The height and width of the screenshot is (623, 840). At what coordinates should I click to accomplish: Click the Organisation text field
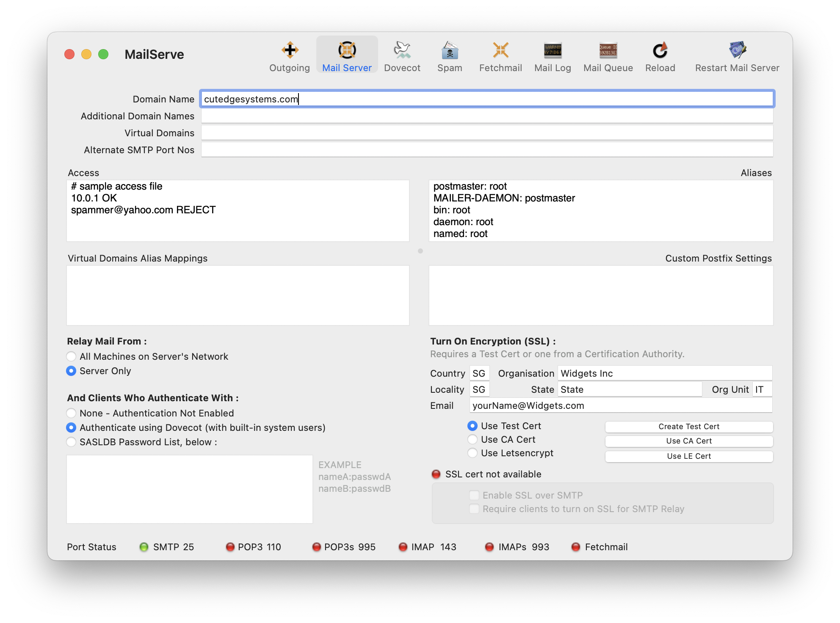tap(665, 373)
